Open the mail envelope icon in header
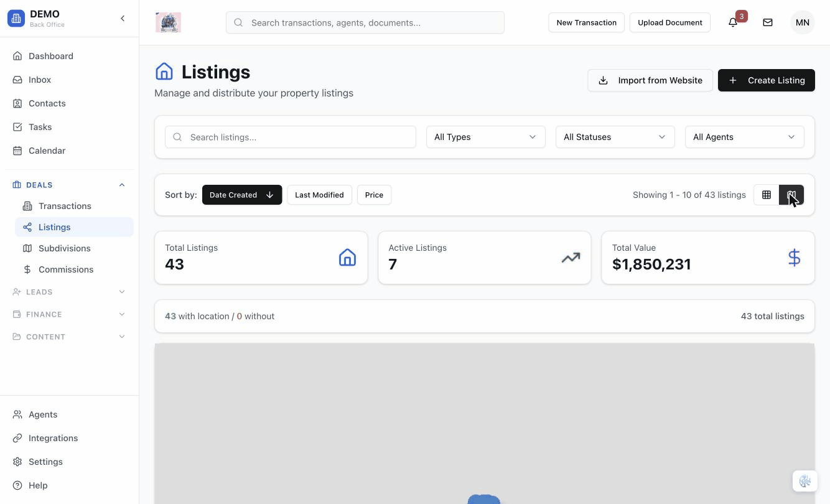The image size is (830, 504). tap(768, 22)
